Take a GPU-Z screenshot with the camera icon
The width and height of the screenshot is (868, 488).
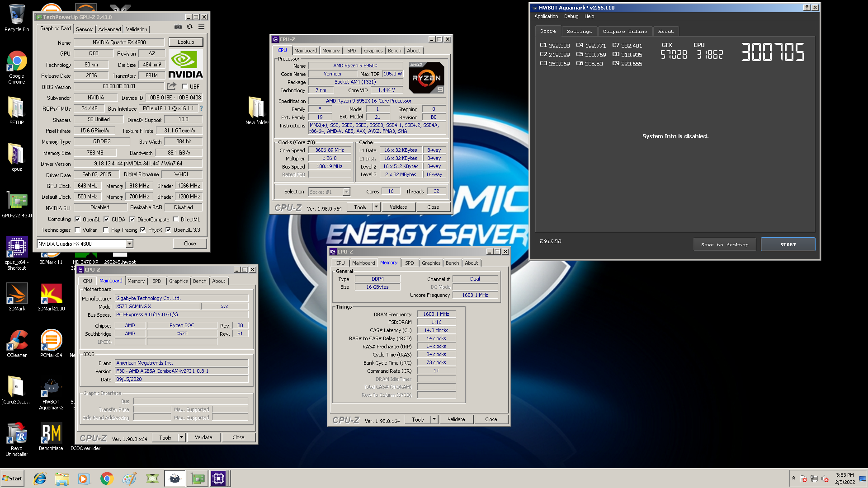tap(178, 27)
